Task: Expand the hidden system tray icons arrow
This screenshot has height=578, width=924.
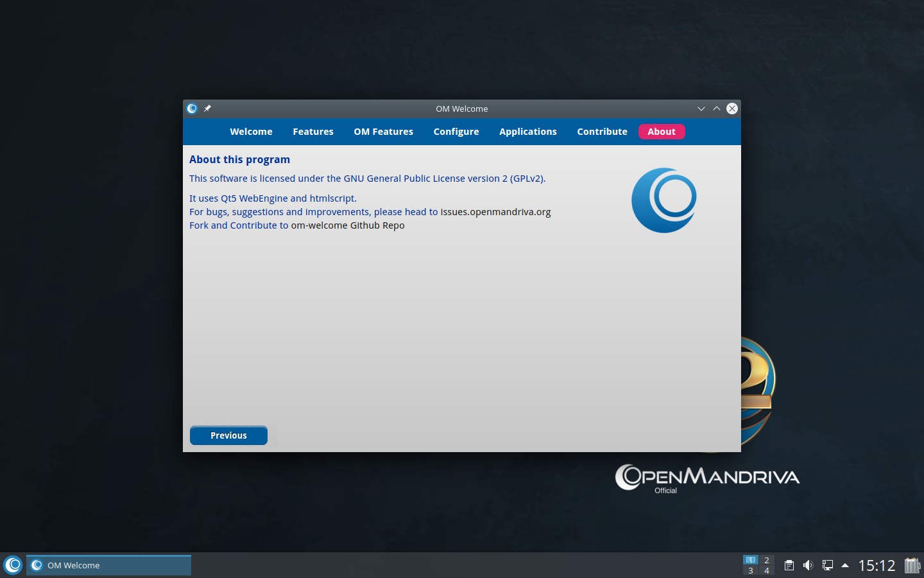Action: (x=845, y=565)
